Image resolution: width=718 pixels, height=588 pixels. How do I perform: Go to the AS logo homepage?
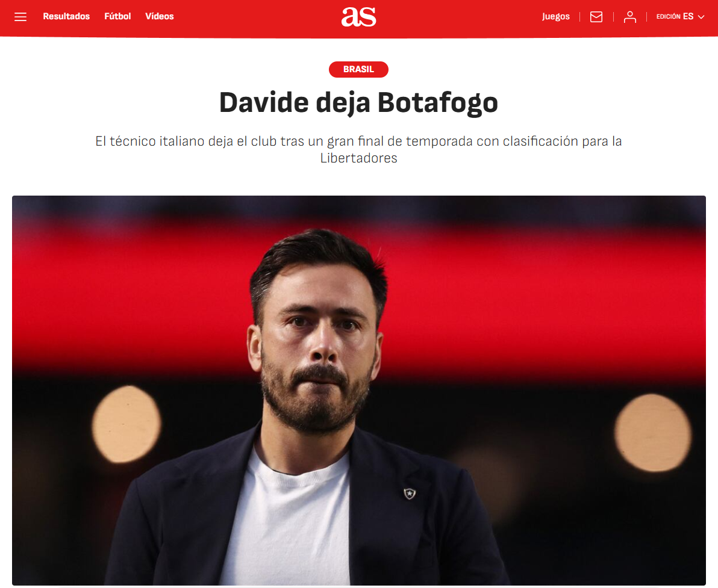pyautogui.click(x=358, y=17)
